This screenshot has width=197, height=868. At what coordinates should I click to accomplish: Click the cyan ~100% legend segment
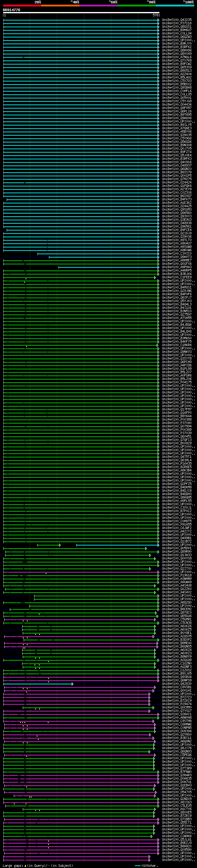[x=175, y=6]
